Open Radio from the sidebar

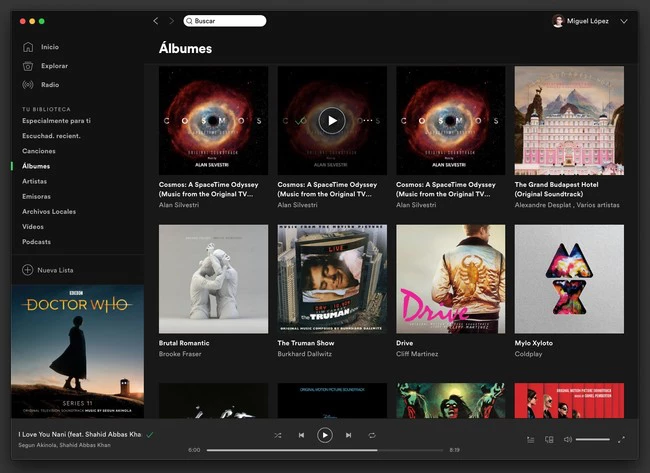(x=50, y=85)
